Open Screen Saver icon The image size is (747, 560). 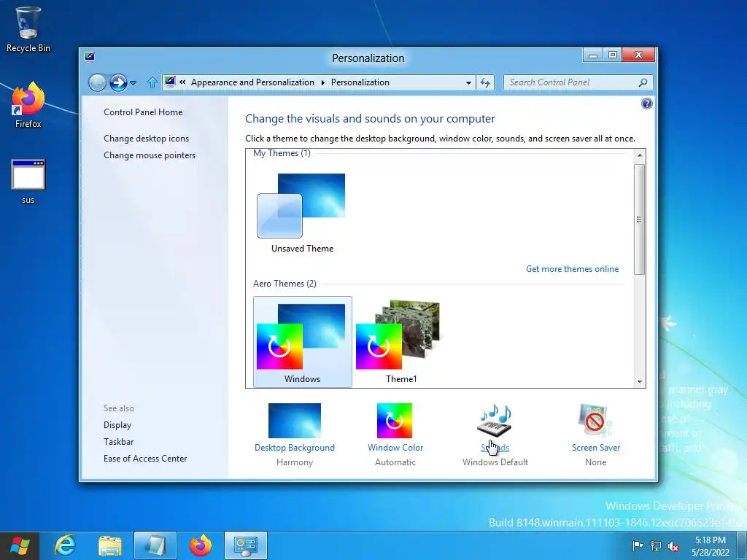pos(595,421)
